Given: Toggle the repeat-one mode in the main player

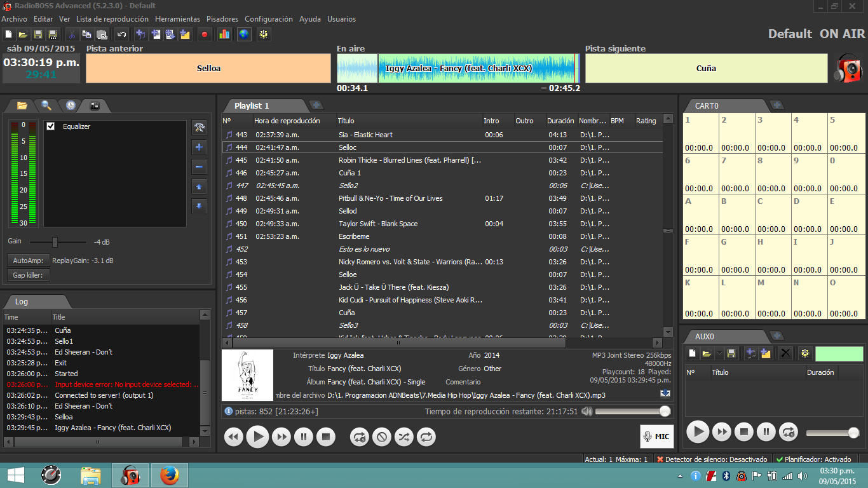Looking at the screenshot, I should (x=360, y=437).
